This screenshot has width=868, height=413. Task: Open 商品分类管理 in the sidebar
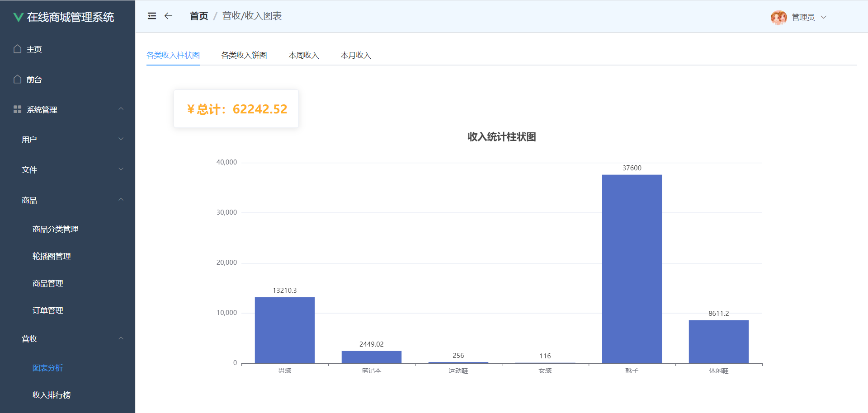pos(55,229)
